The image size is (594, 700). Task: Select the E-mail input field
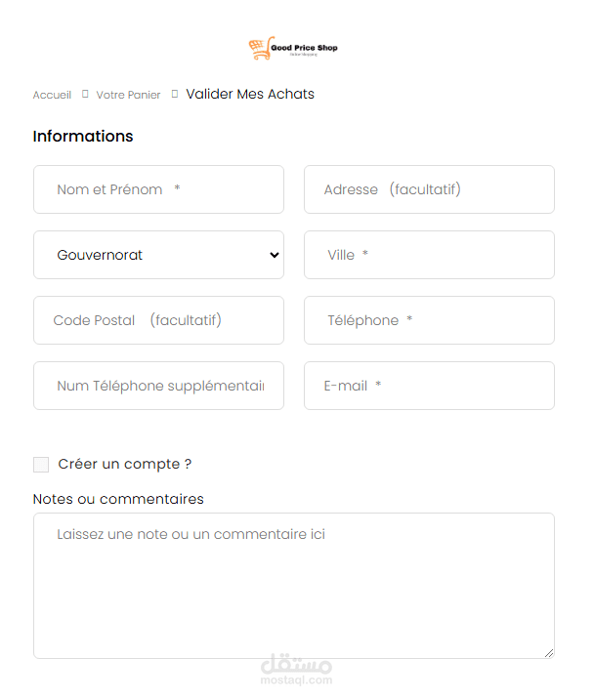pos(429,386)
